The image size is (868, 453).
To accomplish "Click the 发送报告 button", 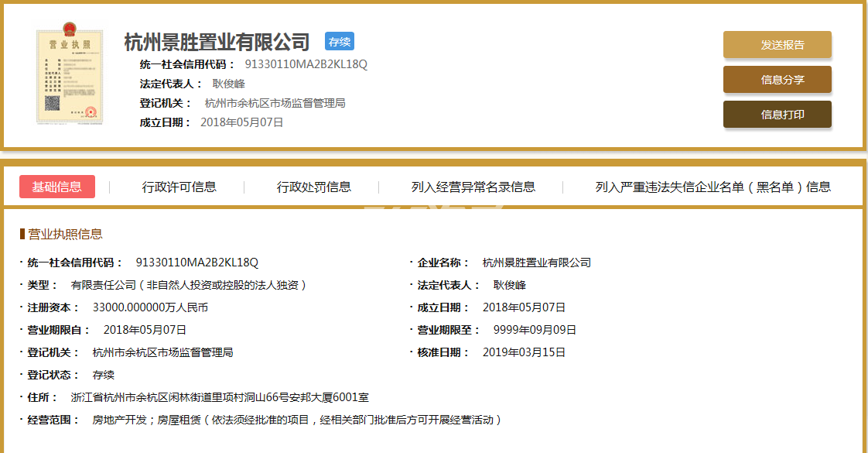I will (777, 45).
